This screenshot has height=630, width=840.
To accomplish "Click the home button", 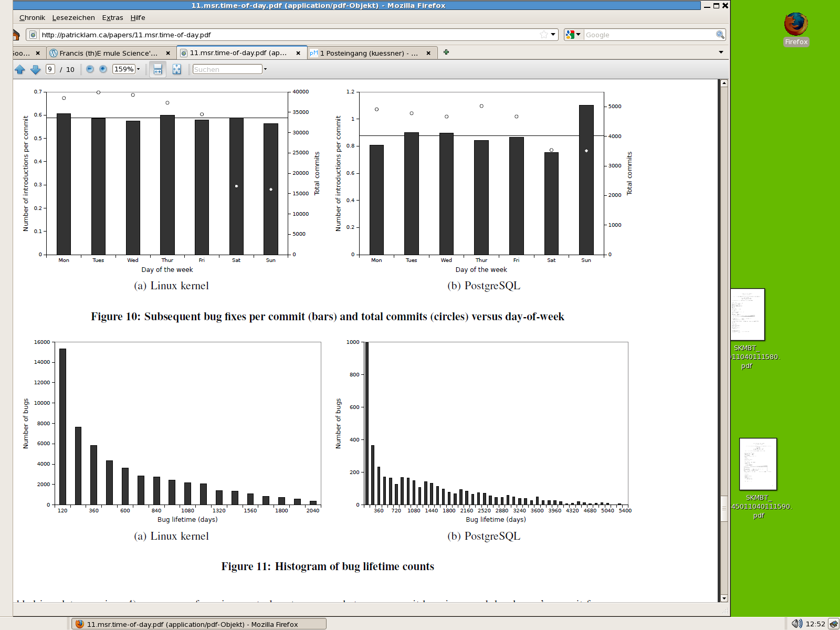I will (16, 35).
